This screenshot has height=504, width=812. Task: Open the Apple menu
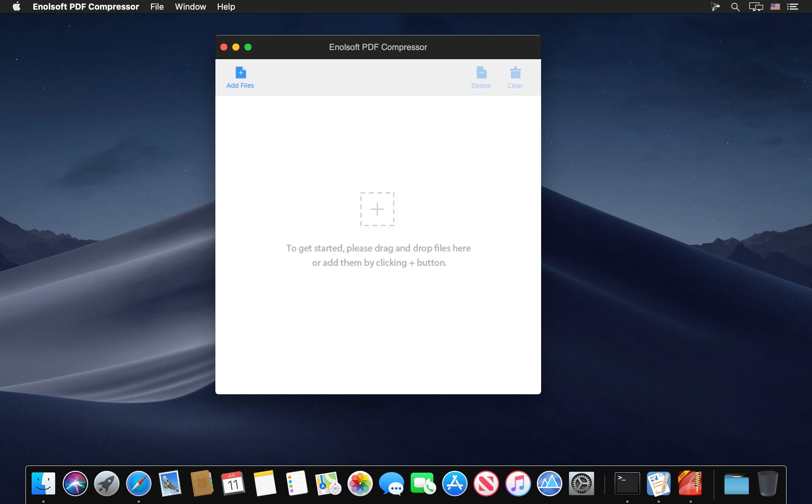point(16,7)
